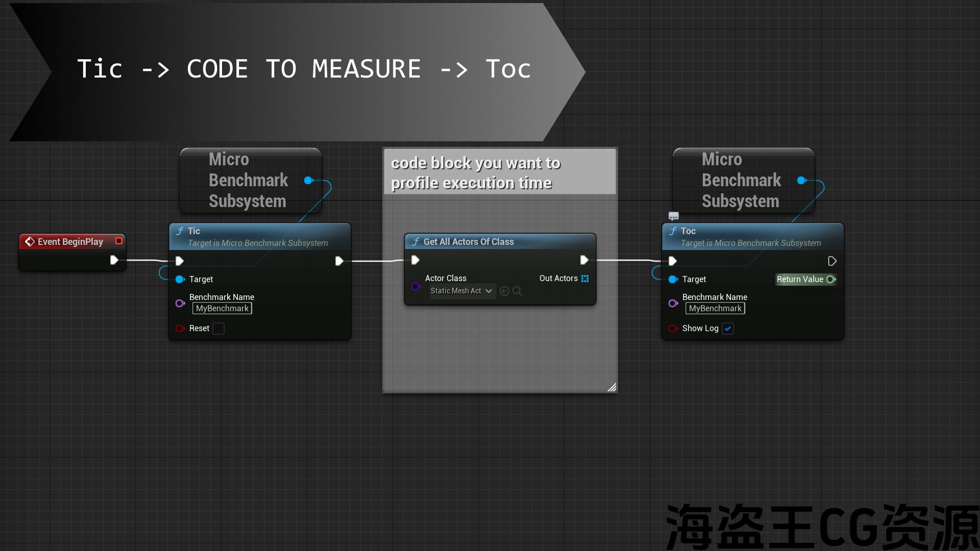Screen dimensions: 980x551
Task: Uncheck the Show Log checkbox
Action: pyautogui.click(x=728, y=329)
